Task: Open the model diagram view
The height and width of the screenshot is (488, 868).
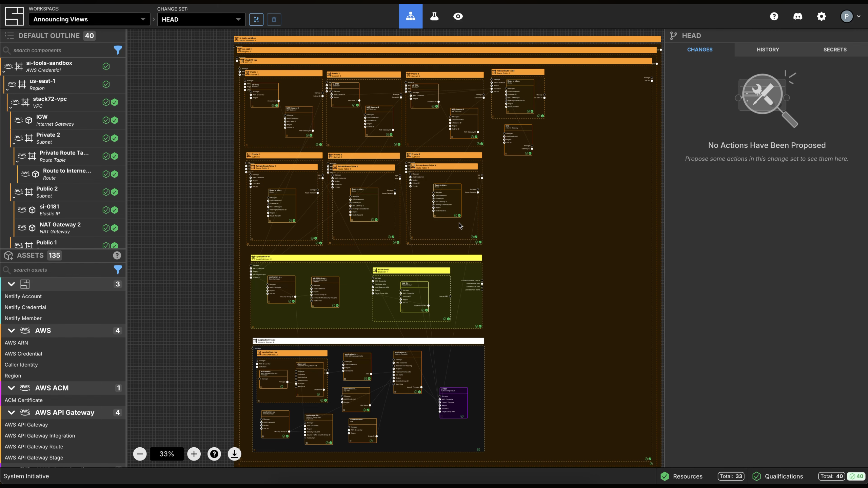Action: (x=411, y=16)
